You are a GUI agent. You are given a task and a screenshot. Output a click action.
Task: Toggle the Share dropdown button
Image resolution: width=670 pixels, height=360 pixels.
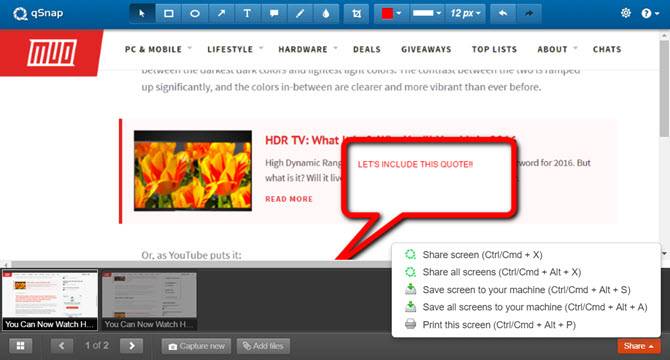(639, 346)
